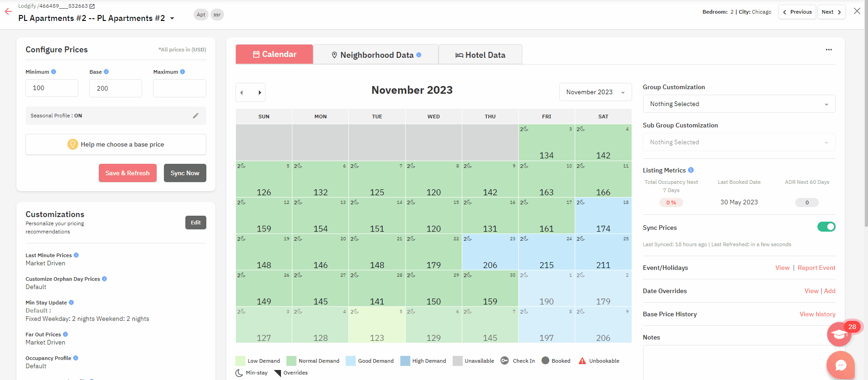Viewport: 868px width, 380px height.
Task: Open the Hotel Data tab
Action: pyautogui.click(x=480, y=55)
